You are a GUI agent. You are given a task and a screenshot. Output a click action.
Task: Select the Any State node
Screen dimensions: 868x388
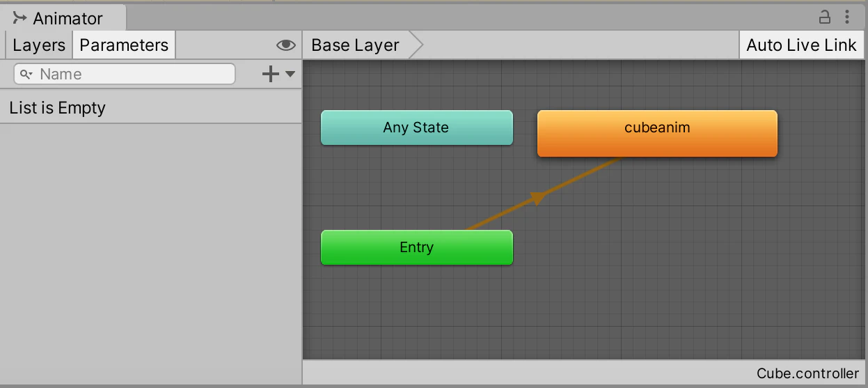[416, 127]
